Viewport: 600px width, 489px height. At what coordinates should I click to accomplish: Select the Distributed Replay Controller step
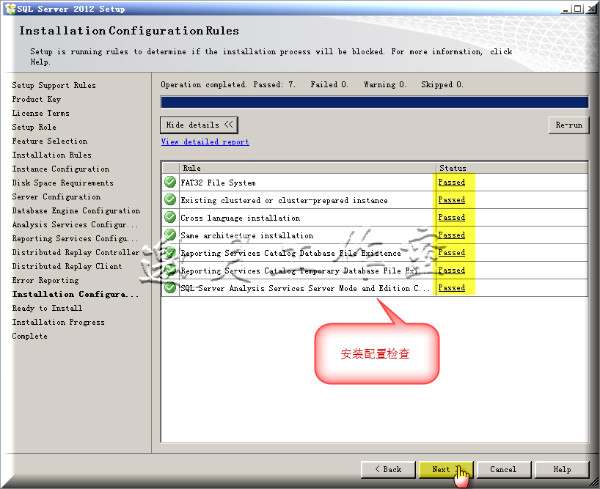click(x=76, y=252)
